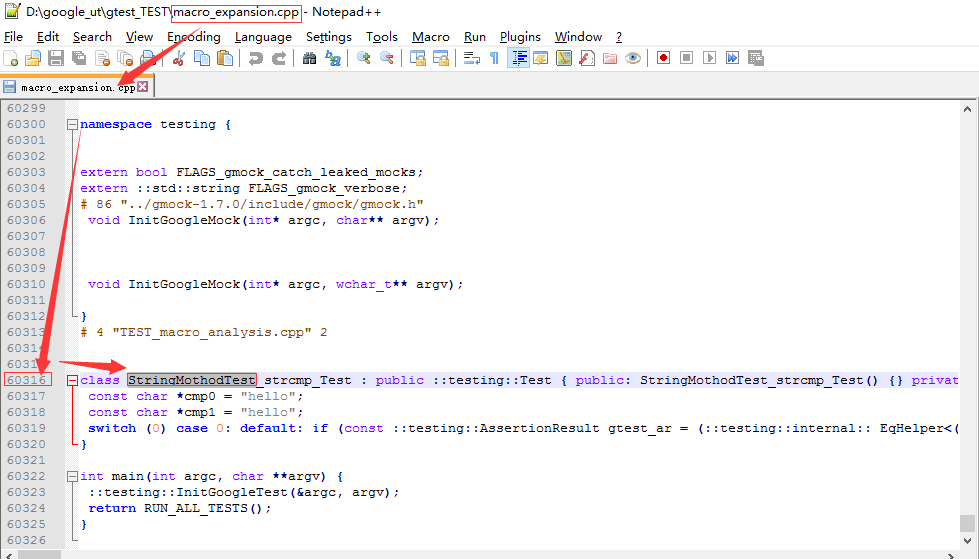Open the Encoding menu
The width and height of the screenshot is (979, 559).
(193, 37)
